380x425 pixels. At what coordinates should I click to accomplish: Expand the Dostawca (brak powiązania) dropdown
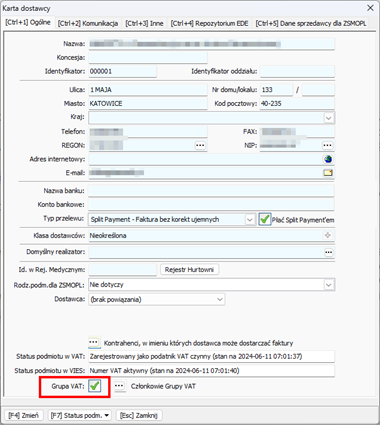(220, 299)
